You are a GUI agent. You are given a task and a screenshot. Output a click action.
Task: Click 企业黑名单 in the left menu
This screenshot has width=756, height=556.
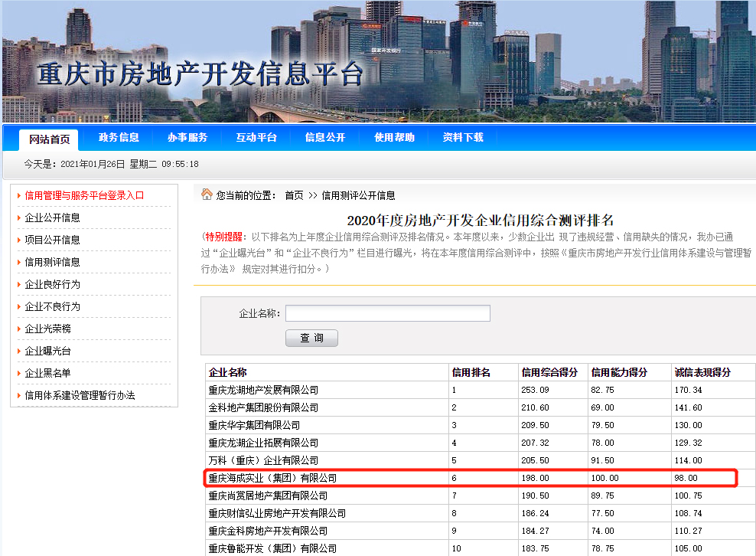(47, 373)
